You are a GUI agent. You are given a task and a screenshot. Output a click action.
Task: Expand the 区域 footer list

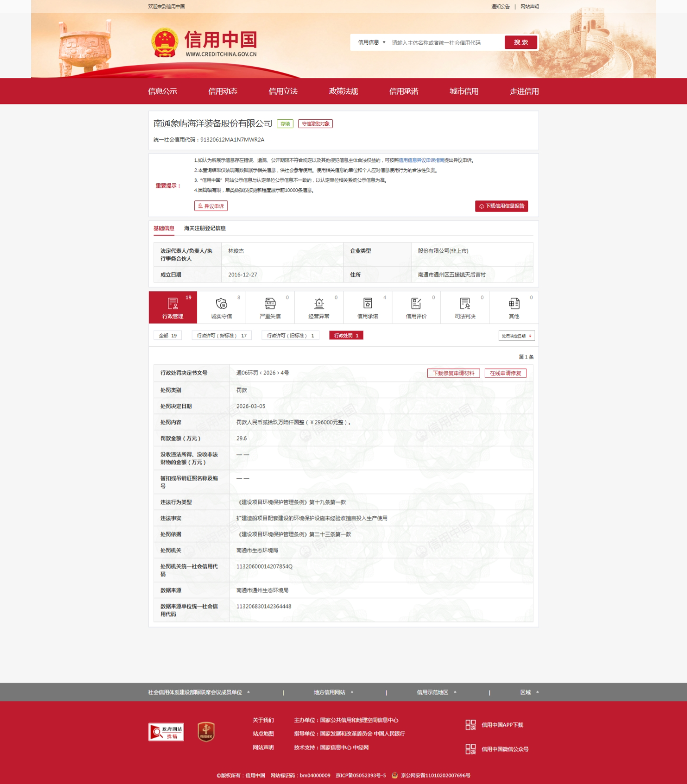click(x=529, y=692)
